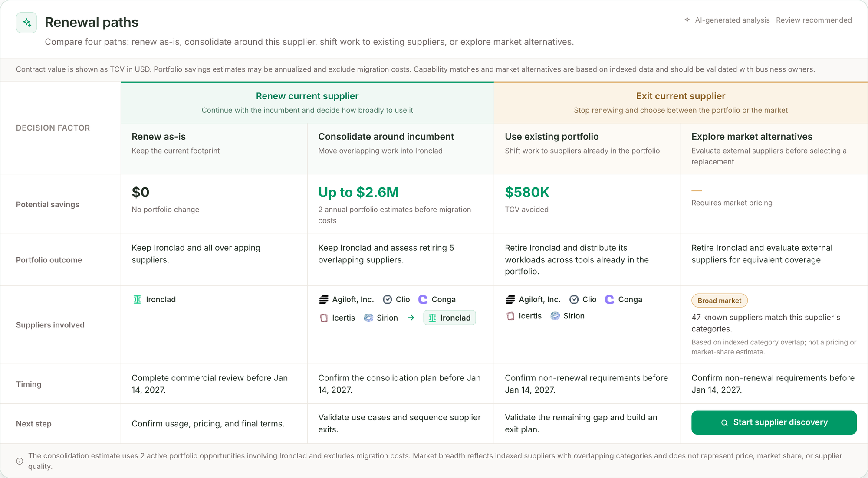Click Agiloft logo in Consolidate around incumbent column
868x478 pixels.
(324, 299)
